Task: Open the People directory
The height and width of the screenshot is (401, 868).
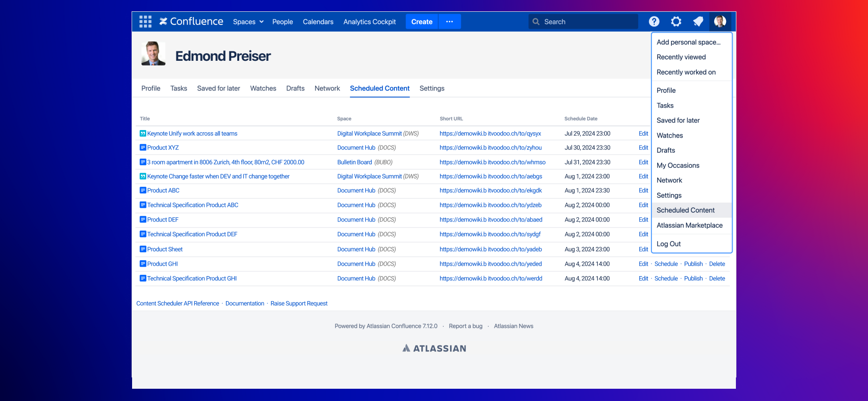Action: (283, 22)
